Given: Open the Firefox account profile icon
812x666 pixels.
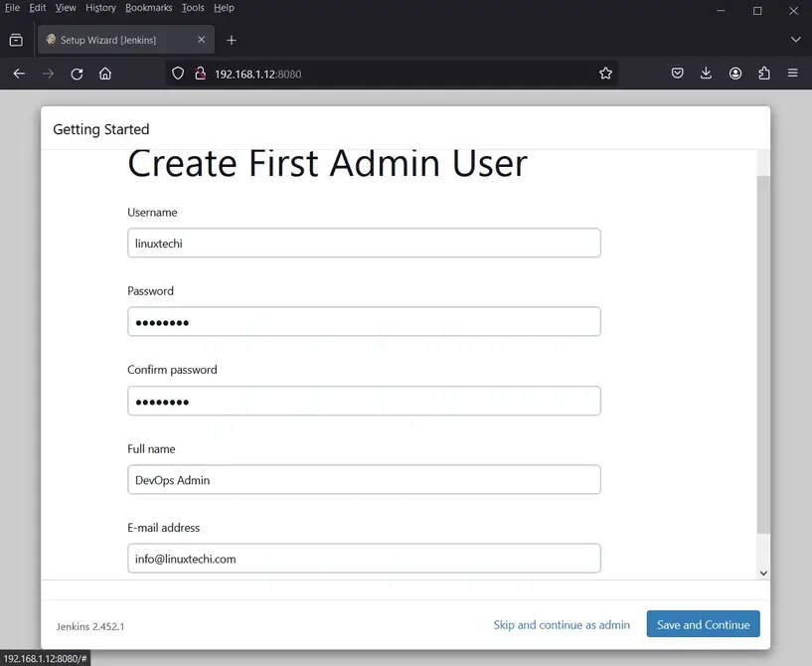Looking at the screenshot, I should coord(735,74).
